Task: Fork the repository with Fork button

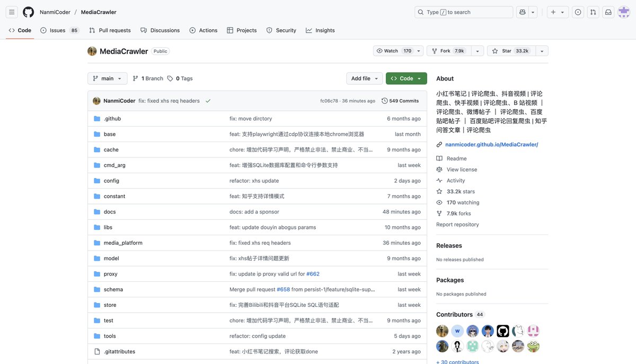Action: tap(448, 51)
